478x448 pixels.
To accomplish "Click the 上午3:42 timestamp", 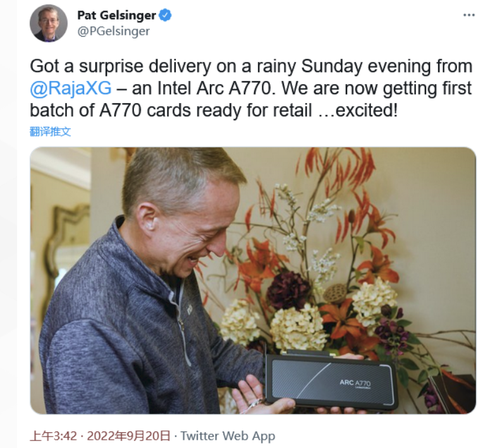I will coord(53,436).
